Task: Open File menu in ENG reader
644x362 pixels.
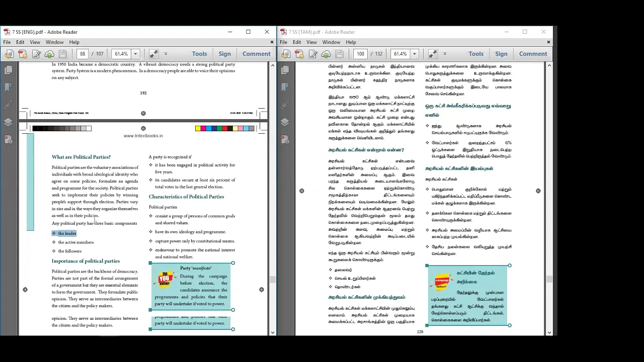Action: pyautogui.click(x=7, y=42)
